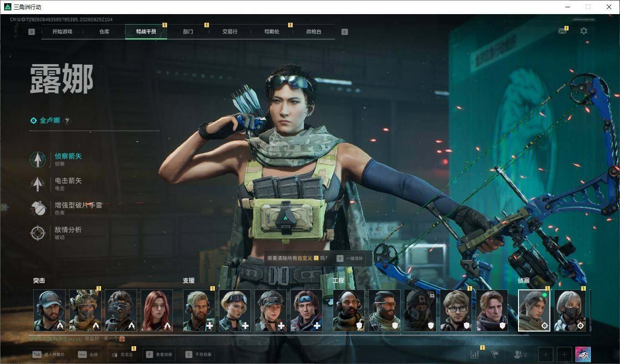The image size is (620, 364).
Task: Go to the 特勤处 tab
Action: click(272, 32)
